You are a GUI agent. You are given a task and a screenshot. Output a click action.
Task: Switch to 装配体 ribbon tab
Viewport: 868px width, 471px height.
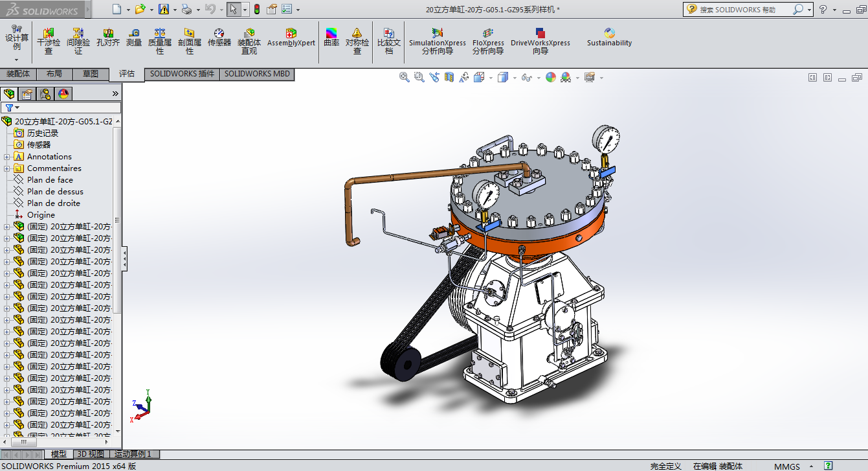point(18,75)
